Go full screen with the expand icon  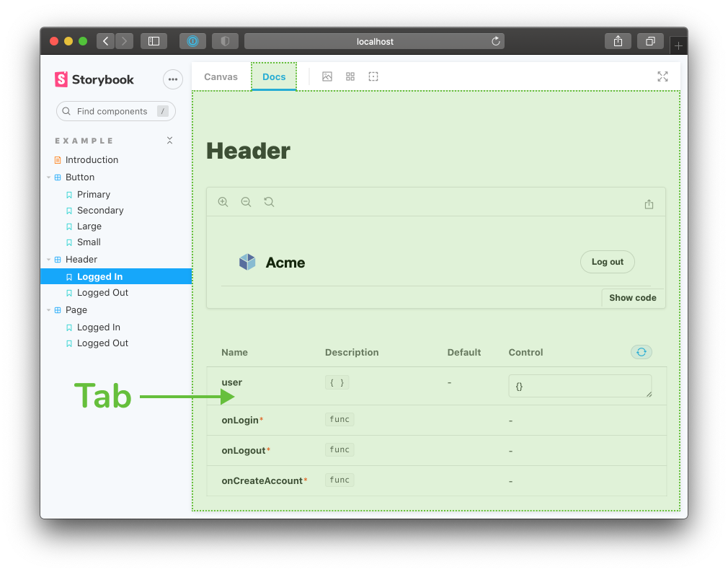662,76
